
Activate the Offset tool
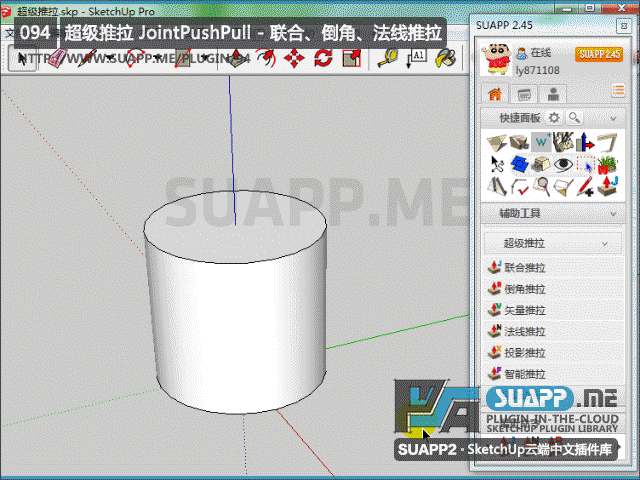click(265, 58)
